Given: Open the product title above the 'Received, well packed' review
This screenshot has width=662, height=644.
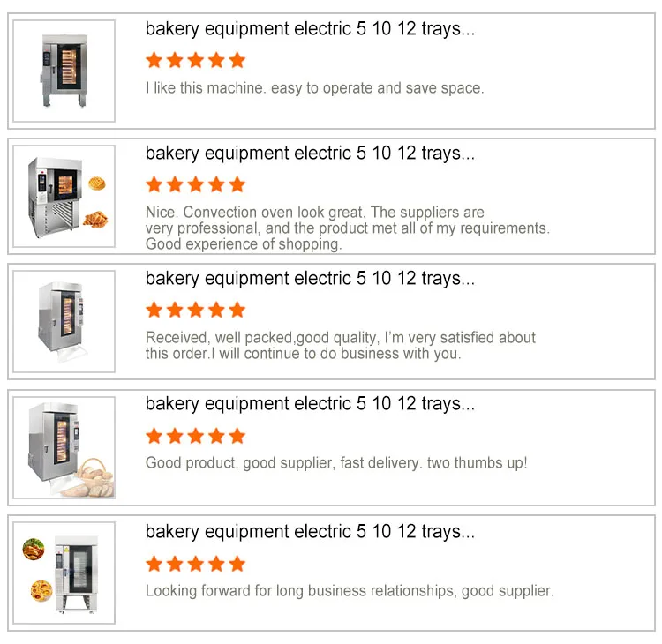Looking at the screenshot, I should (310, 279).
